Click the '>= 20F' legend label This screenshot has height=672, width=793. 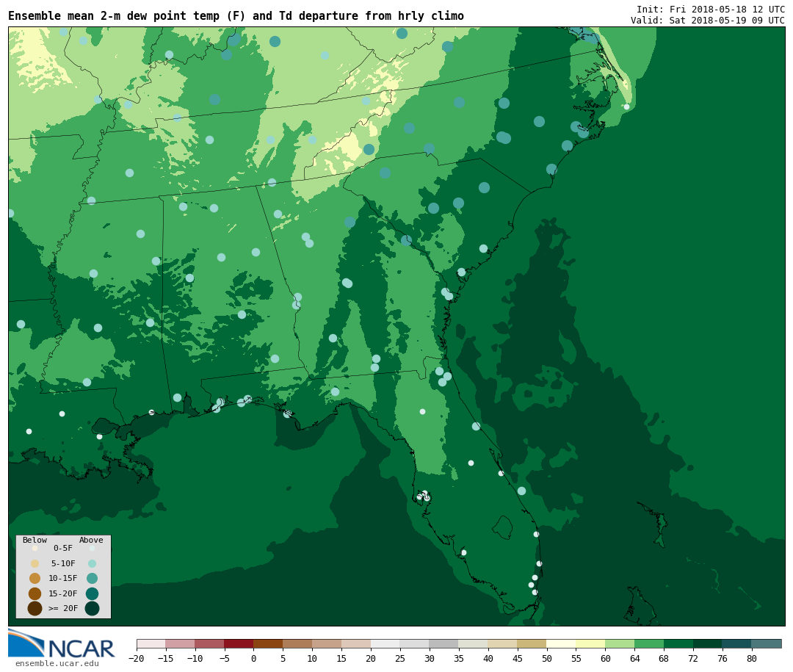point(63,608)
